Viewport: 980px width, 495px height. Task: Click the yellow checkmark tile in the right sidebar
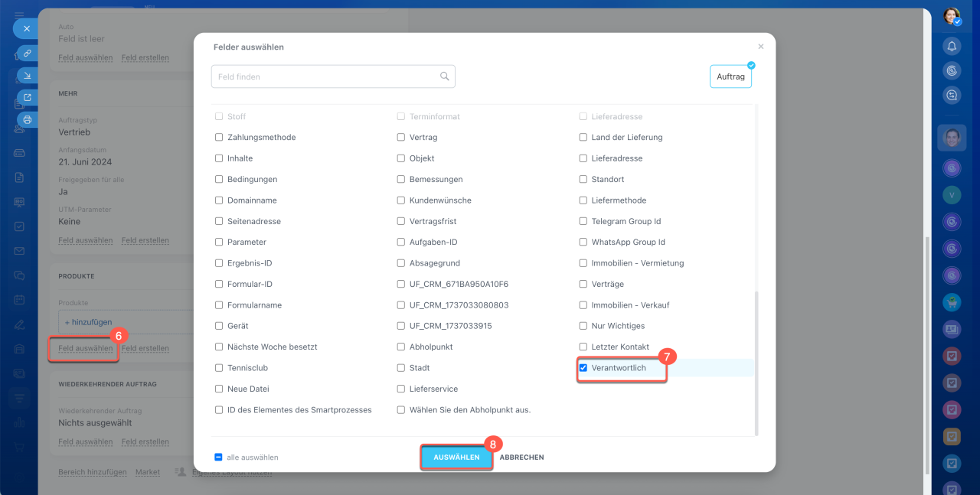point(952,437)
